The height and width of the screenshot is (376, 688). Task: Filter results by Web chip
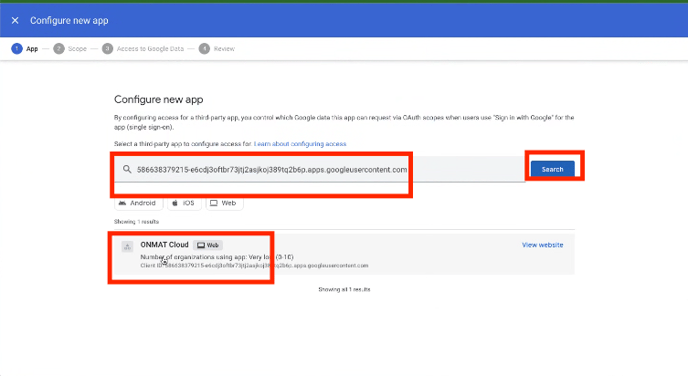[x=224, y=203]
